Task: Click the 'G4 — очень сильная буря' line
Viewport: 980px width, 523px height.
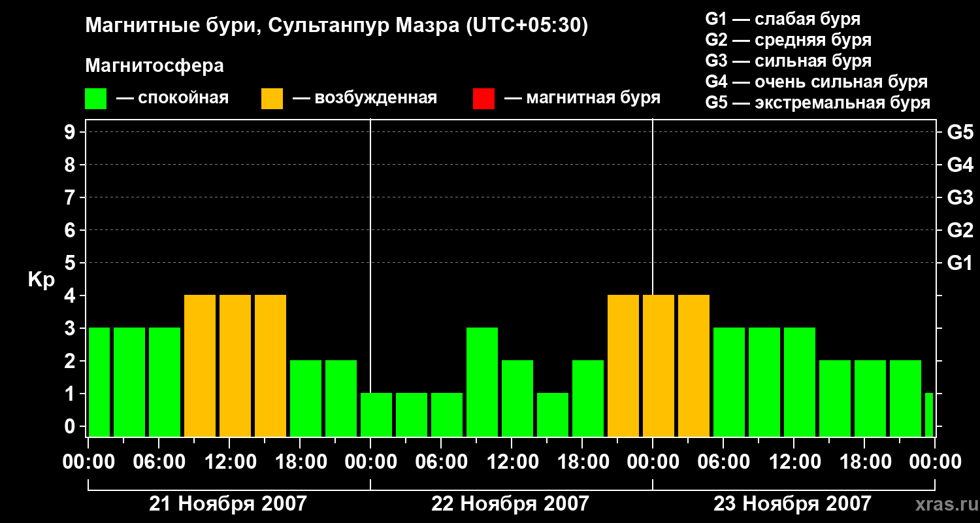Action: [x=817, y=82]
